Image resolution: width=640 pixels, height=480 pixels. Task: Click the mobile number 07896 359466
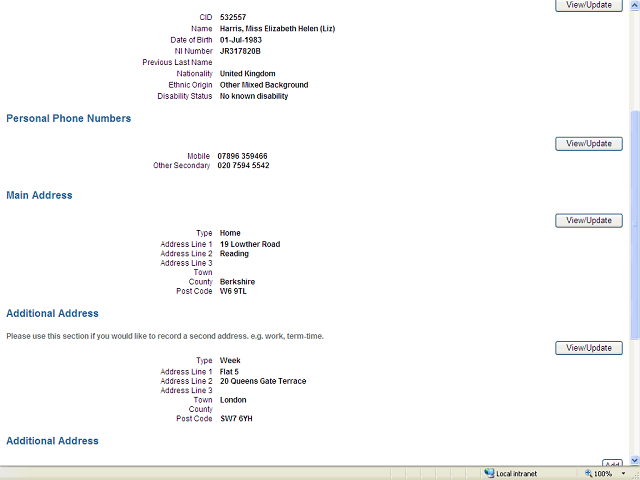click(243, 156)
